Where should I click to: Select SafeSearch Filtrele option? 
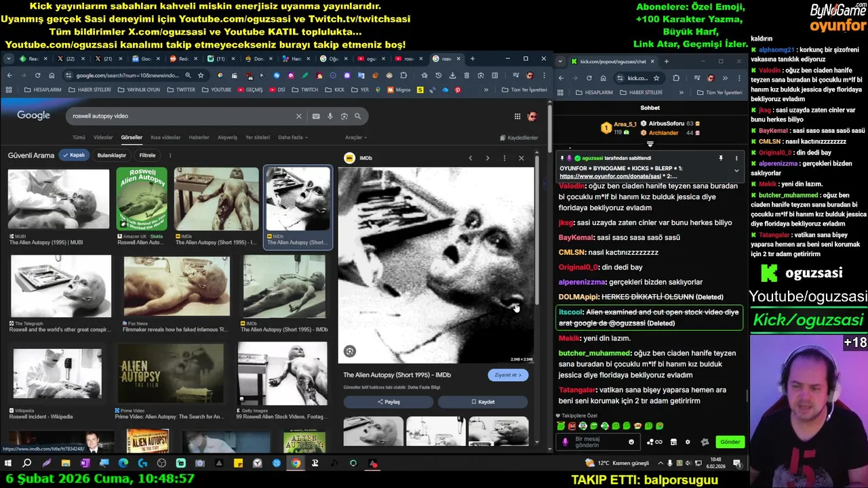coord(147,155)
